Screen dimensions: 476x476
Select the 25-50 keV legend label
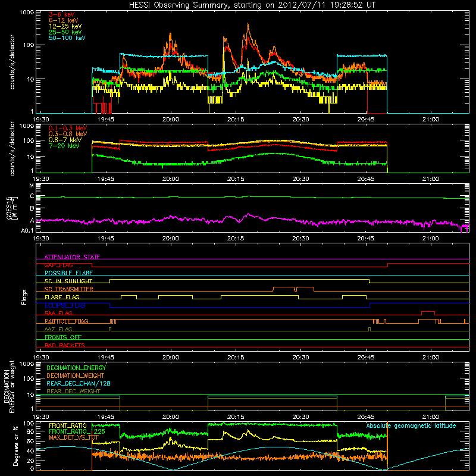coord(65,32)
